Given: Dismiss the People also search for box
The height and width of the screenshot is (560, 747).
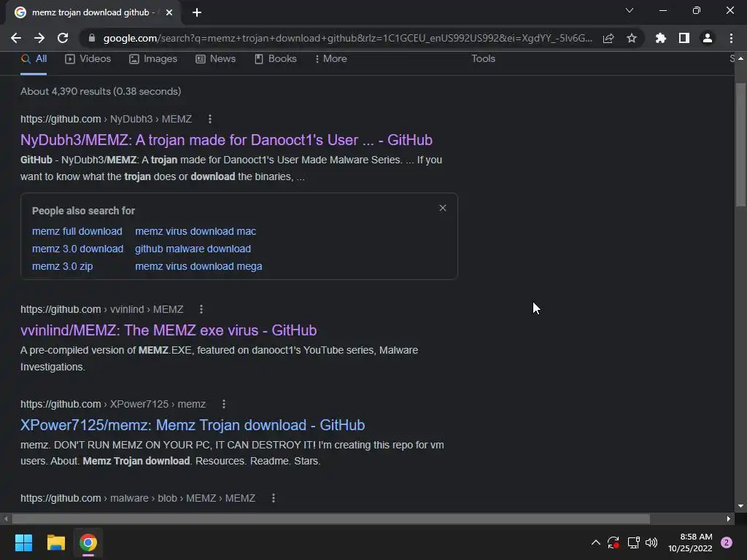Looking at the screenshot, I should click(x=443, y=208).
